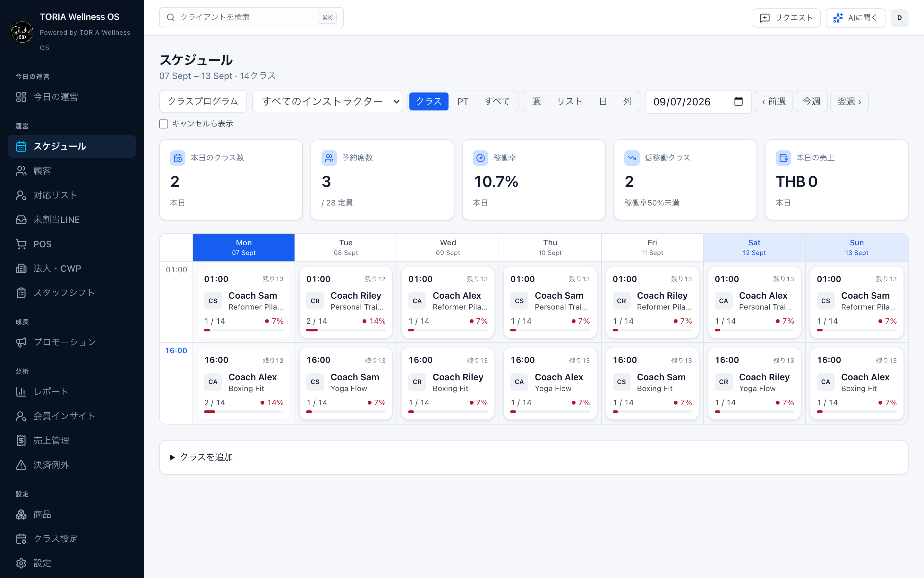Open すべてのインストラクター dropdown
Image resolution: width=924 pixels, height=578 pixels.
pos(327,101)
